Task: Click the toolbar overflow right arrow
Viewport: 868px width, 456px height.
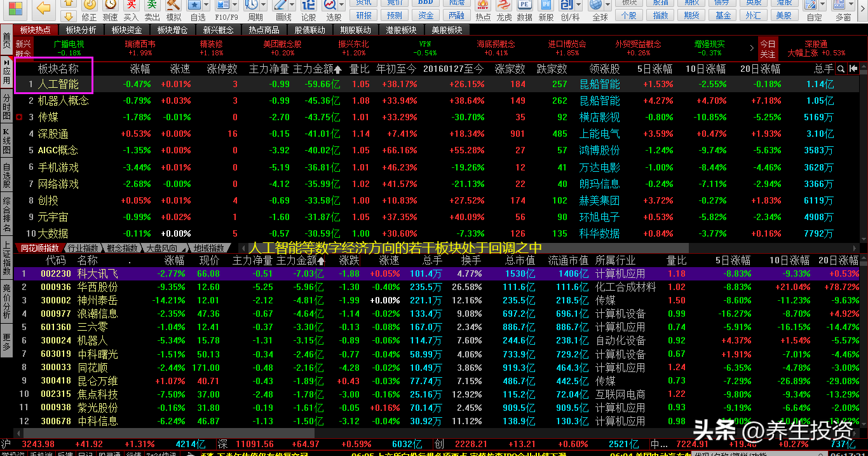Action: point(863,8)
